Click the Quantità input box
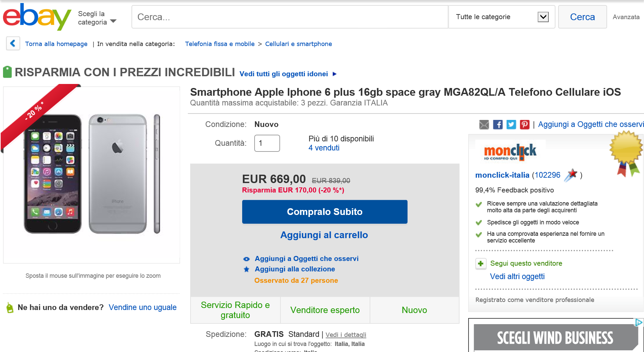 267,143
